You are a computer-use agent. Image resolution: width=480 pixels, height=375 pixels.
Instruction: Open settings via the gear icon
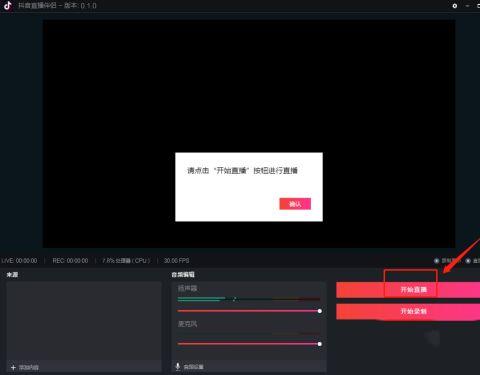[x=455, y=6]
